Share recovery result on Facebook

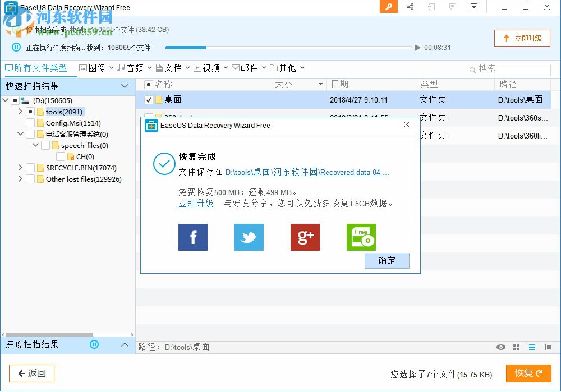193,237
